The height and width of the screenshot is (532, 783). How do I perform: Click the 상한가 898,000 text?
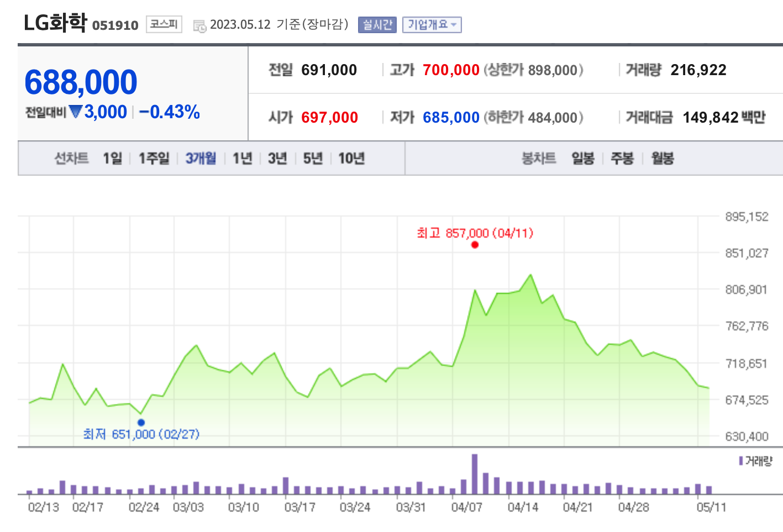[x=533, y=70]
